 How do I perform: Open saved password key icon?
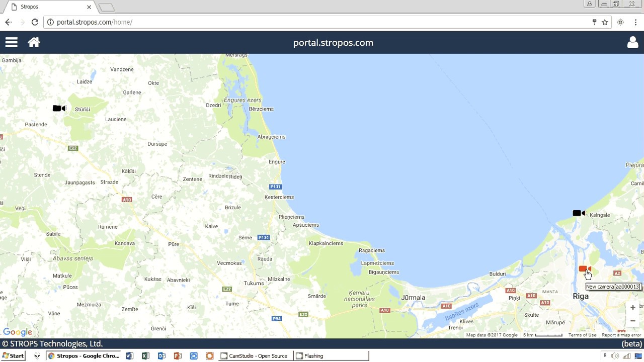pyautogui.click(x=594, y=22)
